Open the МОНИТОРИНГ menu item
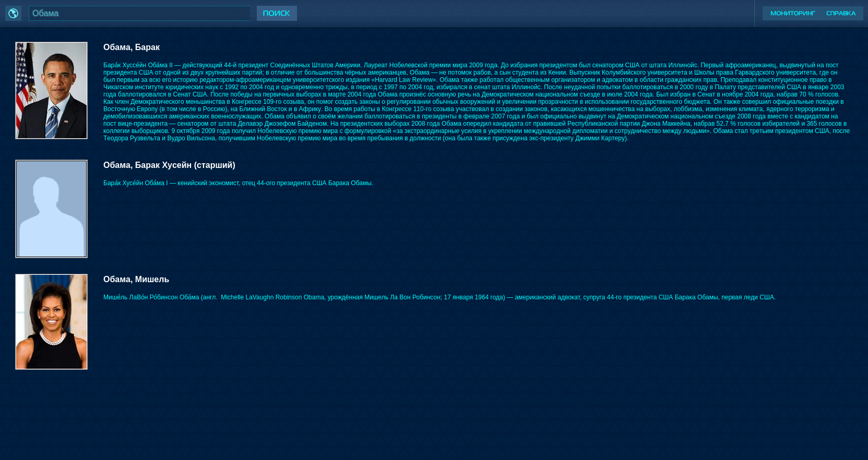 click(792, 13)
